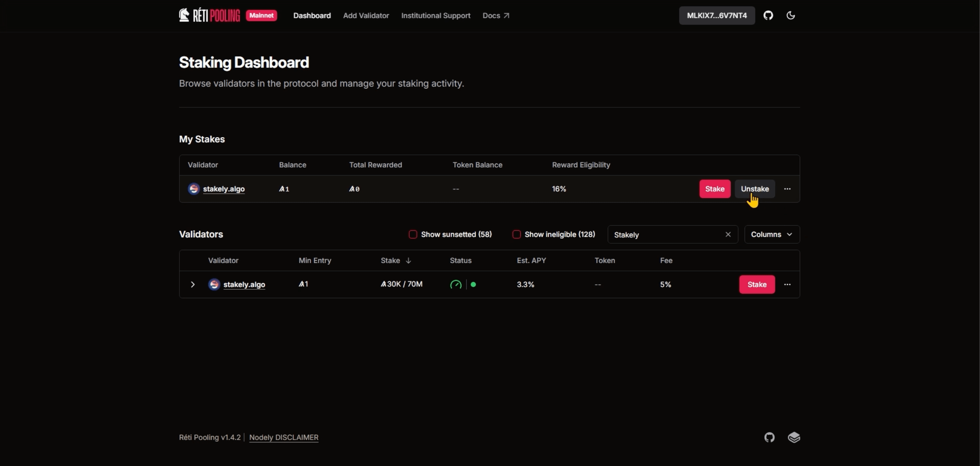Click stakely.algo's avatar in My Stakes
The width and height of the screenshot is (980, 466).
194,189
